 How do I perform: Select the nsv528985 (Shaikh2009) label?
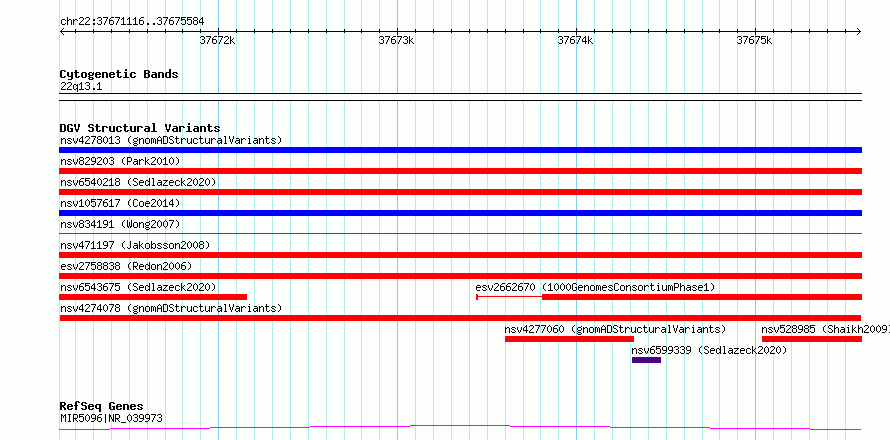[x=825, y=329]
